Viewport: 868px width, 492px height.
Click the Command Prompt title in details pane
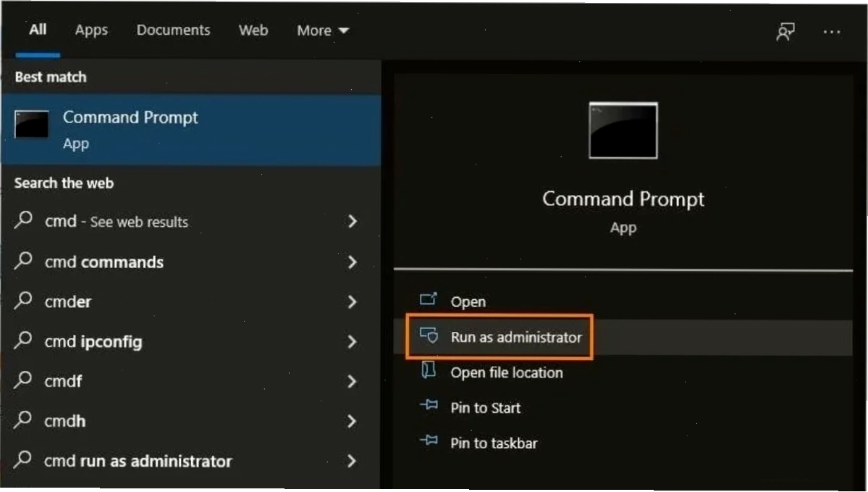623,199
